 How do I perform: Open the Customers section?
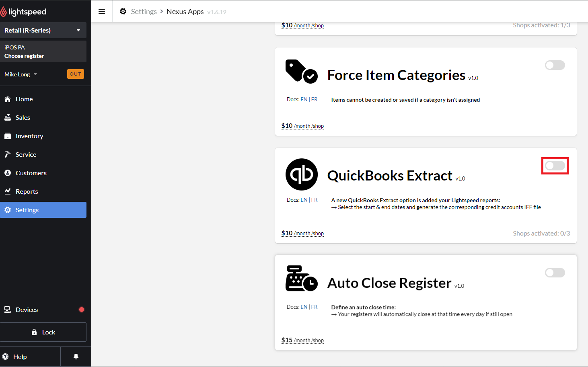pos(43,173)
